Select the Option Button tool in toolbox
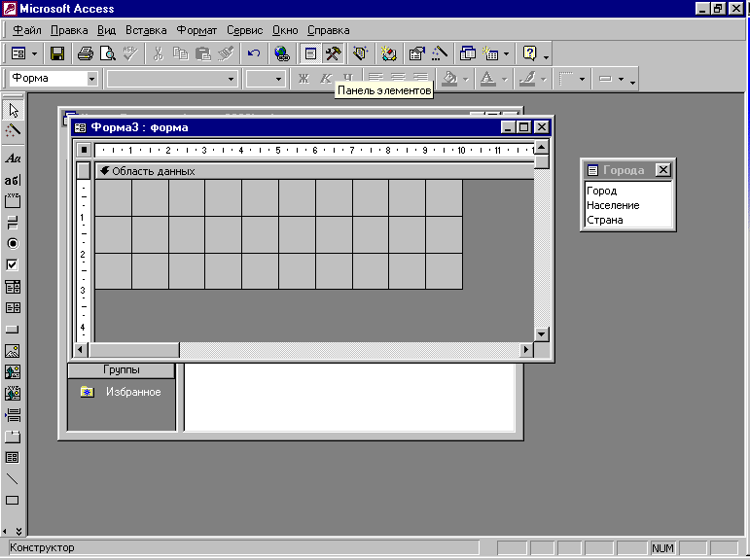Screen dimensions: 750x560 point(13,243)
